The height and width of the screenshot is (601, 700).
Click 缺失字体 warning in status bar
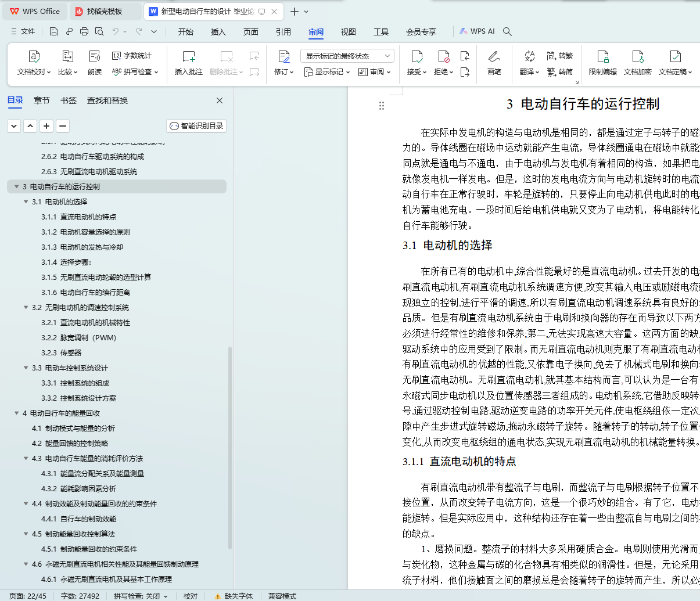pyautogui.click(x=234, y=596)
